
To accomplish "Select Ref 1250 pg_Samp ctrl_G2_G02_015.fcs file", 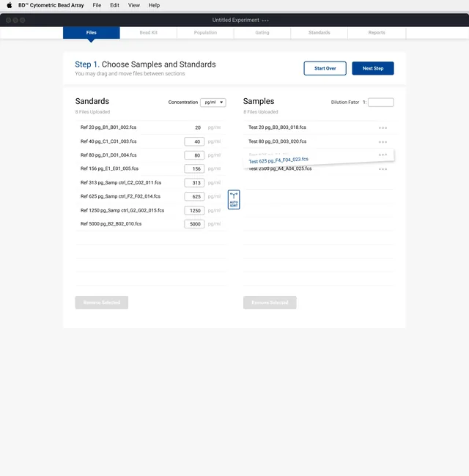I will point(122,210).
